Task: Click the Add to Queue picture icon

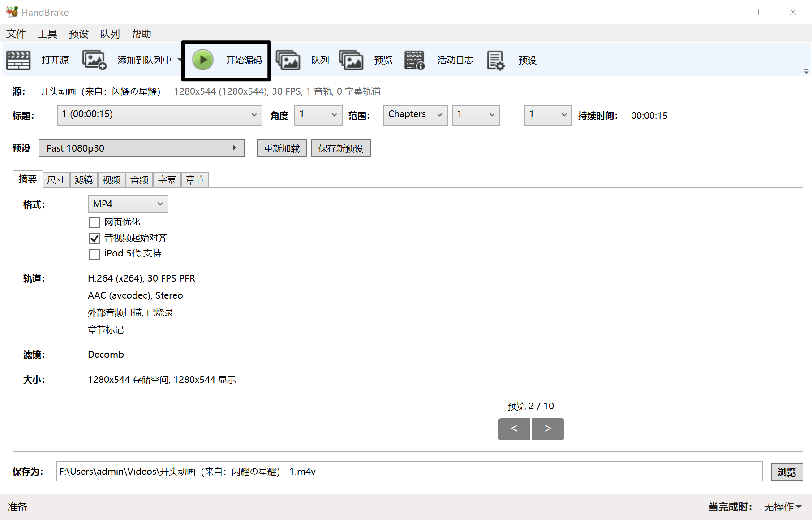Action: pos(94,60)
